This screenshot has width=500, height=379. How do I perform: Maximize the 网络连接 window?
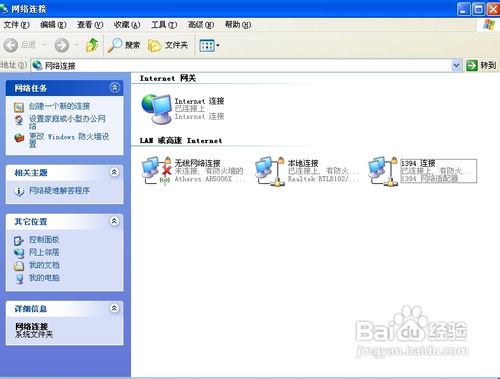coord(478,9)
